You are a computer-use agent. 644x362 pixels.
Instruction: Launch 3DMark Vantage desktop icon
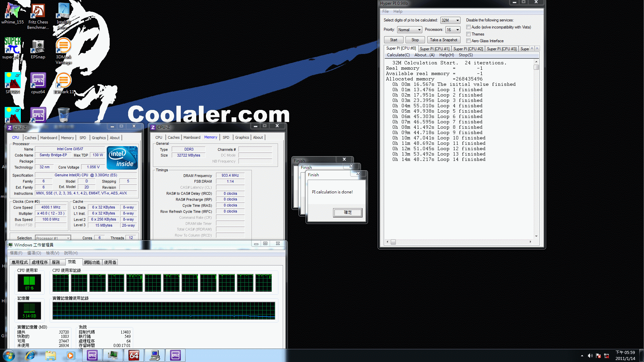[x=63, y=51]
